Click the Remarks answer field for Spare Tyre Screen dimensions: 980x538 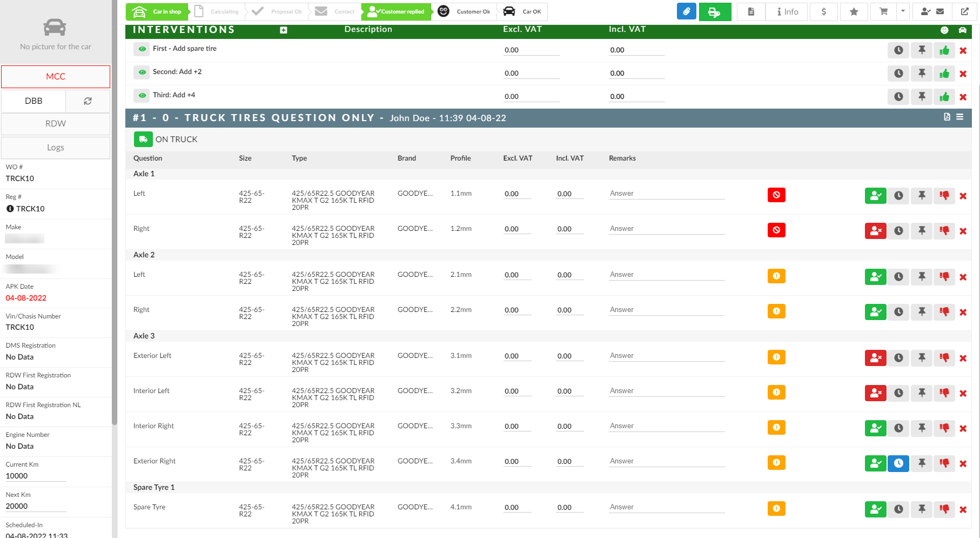[667, 507]
